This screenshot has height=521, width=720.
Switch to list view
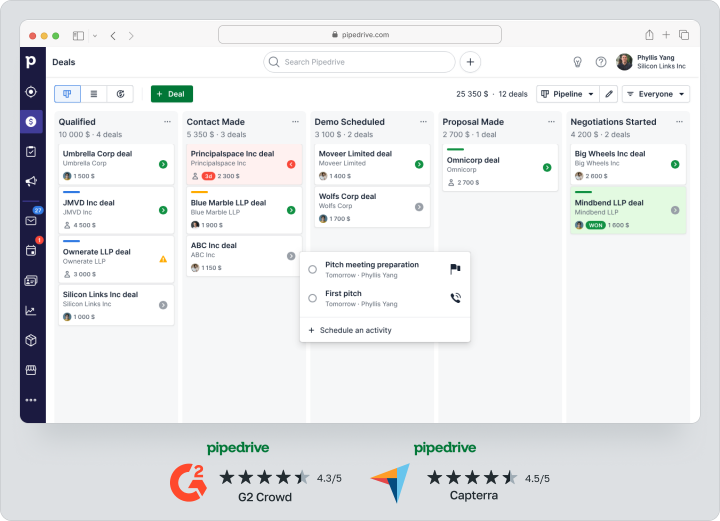[94, 94]
